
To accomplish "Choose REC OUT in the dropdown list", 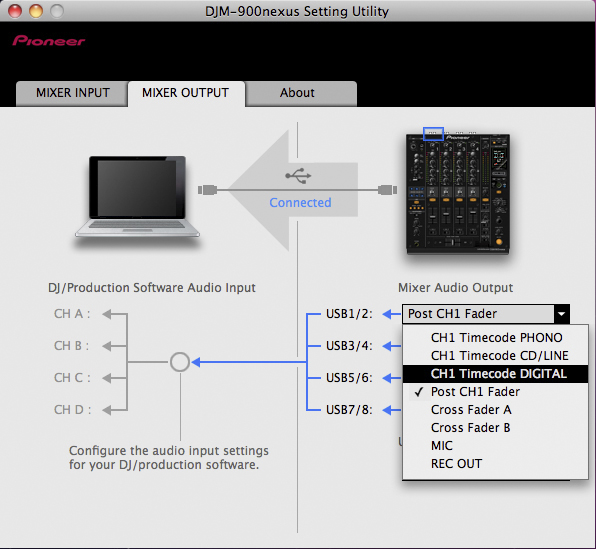I will coord(495,464).
